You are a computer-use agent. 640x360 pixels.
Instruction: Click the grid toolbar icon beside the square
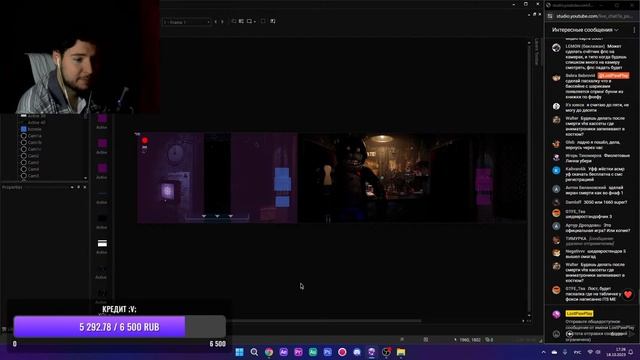click(x=241, y=21)
